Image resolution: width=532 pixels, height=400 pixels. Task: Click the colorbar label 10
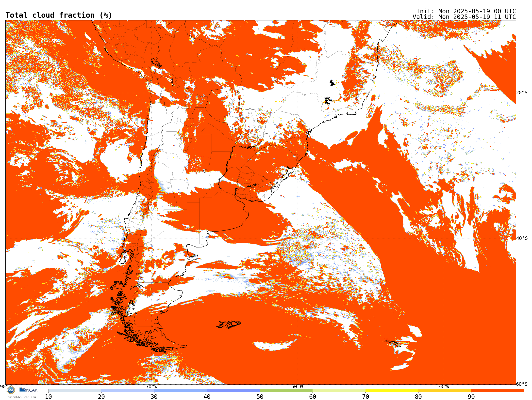click(x=49, y=397)
